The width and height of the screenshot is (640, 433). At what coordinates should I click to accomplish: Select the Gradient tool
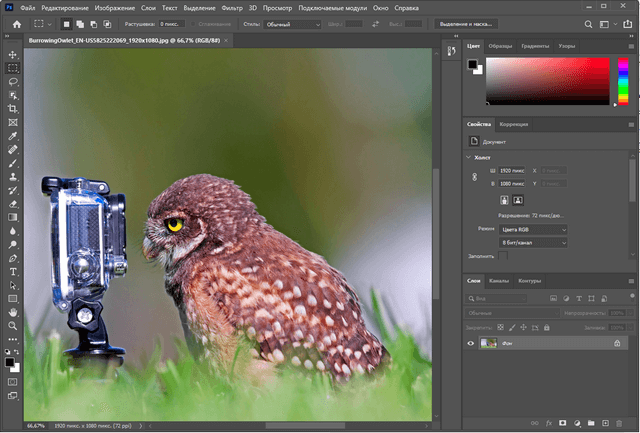(x=13, y=217)
